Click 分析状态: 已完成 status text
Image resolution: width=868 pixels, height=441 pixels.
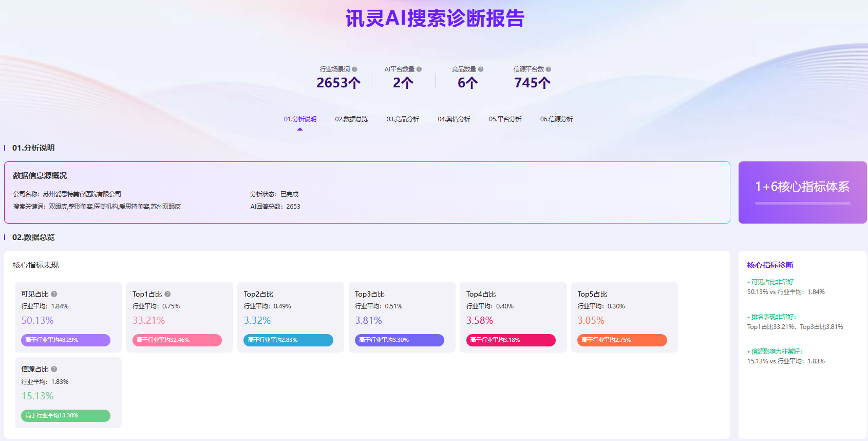tap(274, 194)
